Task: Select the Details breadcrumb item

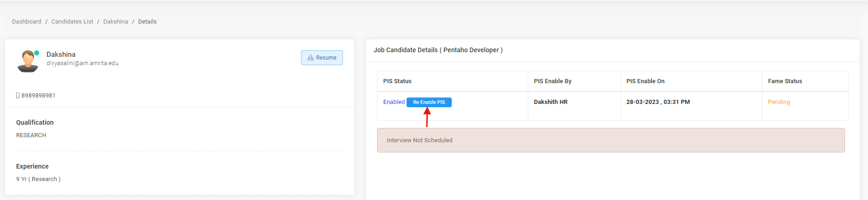Action: pyautogui.click(x=148, y=22)
